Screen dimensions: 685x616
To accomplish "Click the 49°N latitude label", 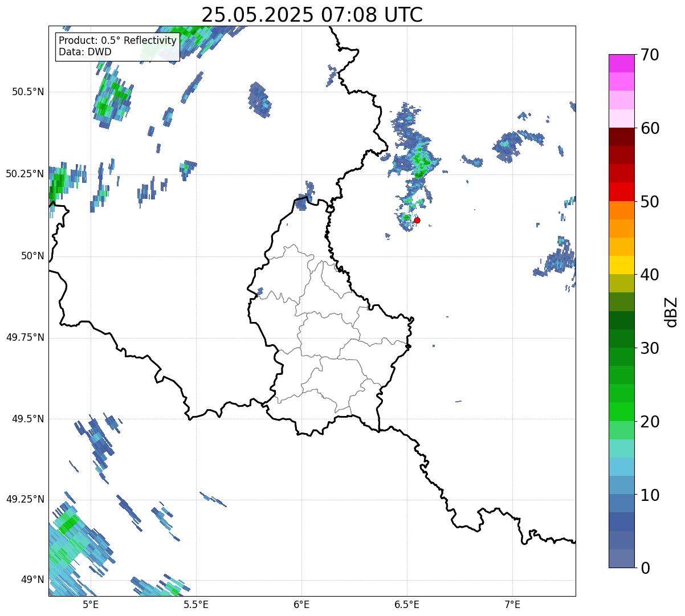I will (x=32, y=580).
